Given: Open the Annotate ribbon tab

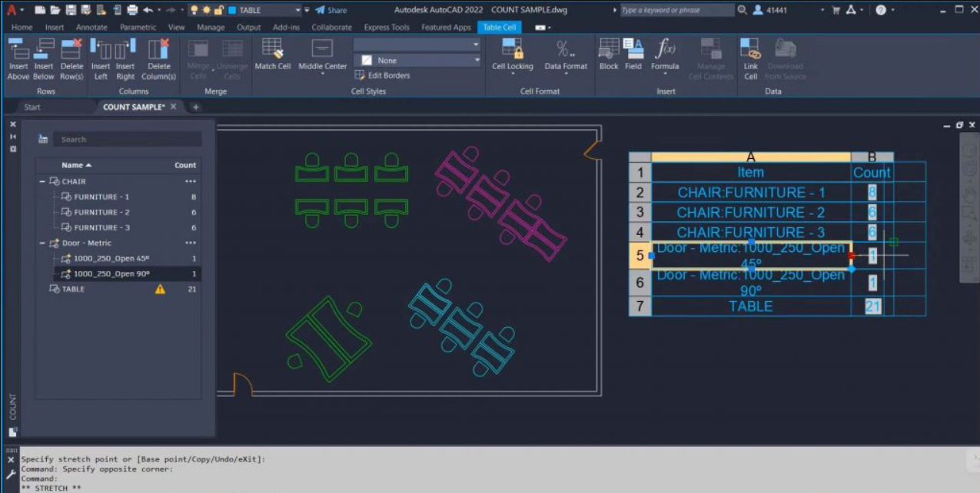Looking at the screenshot, I should [91, 27].
